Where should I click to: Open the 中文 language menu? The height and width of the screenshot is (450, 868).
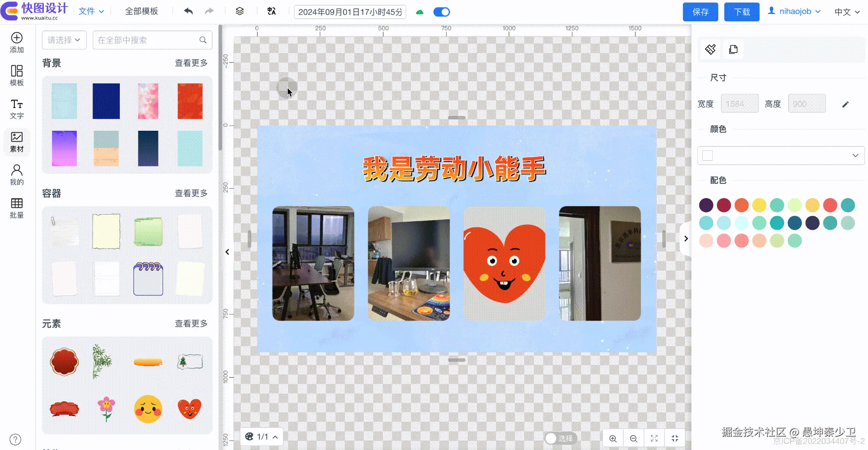(x=845, y=12)
